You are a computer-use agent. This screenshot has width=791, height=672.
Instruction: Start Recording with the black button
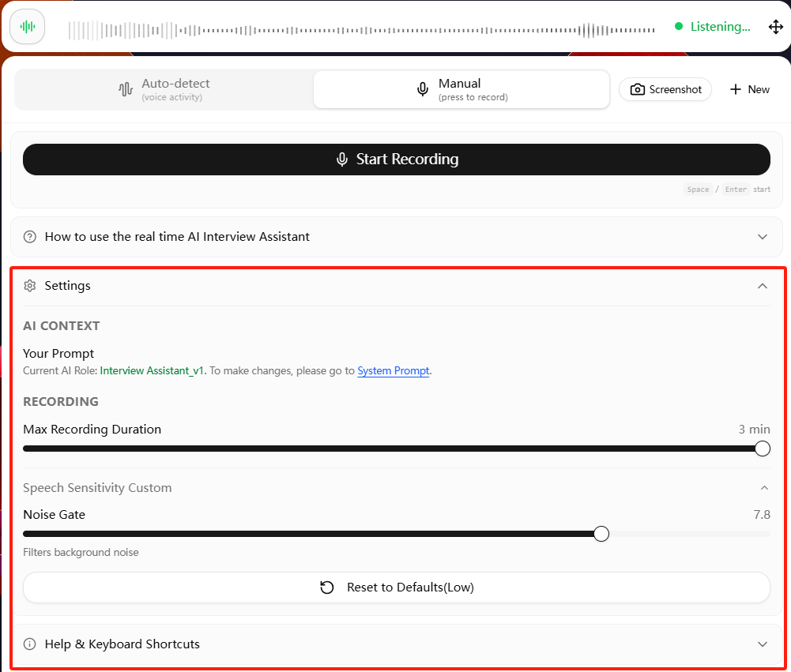[397, 160]
